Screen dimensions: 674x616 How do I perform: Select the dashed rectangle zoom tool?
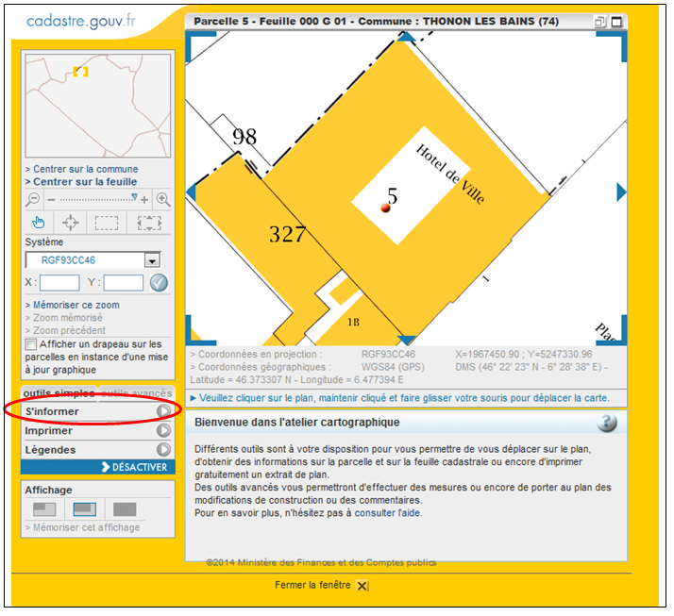[107, 223]
